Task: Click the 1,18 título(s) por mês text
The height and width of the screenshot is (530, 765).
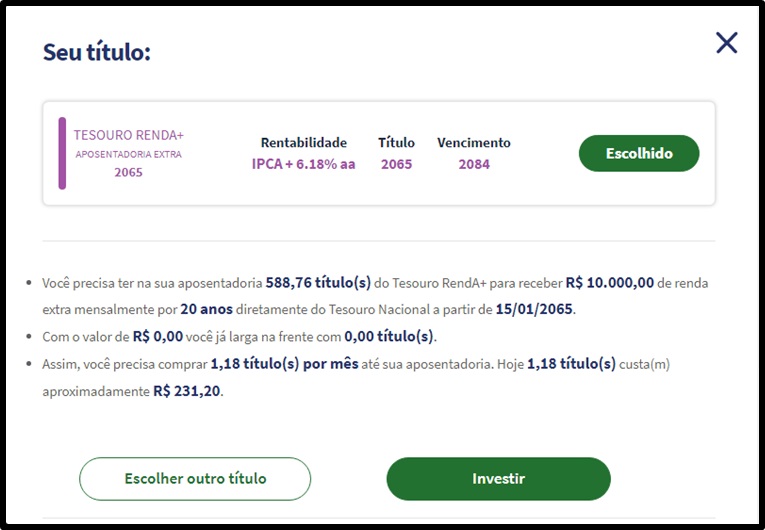Action: (x=284, y=364)
